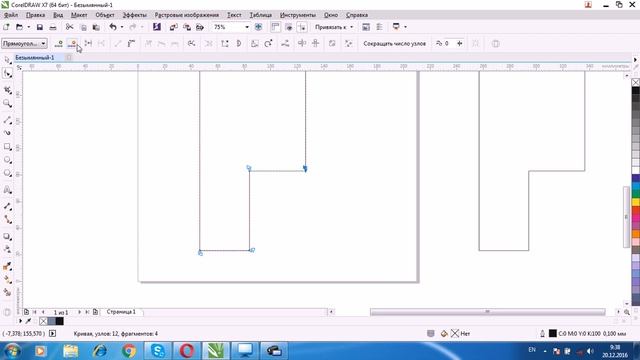The width and height of the screenshot is (640, 360).
Task: Expand the Open recent dropdown arrow
Action: 29,27
